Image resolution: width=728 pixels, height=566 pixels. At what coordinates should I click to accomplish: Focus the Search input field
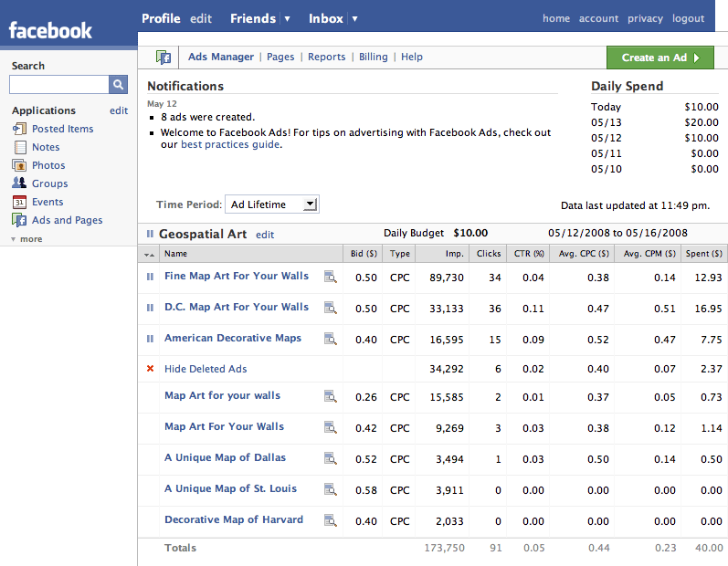pyautogui.click(x=59, y=84)
